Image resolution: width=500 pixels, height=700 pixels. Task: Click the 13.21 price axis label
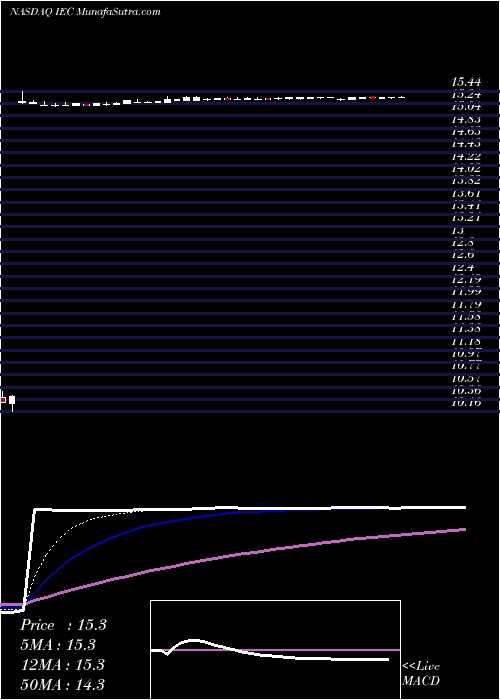pos(466,218)
